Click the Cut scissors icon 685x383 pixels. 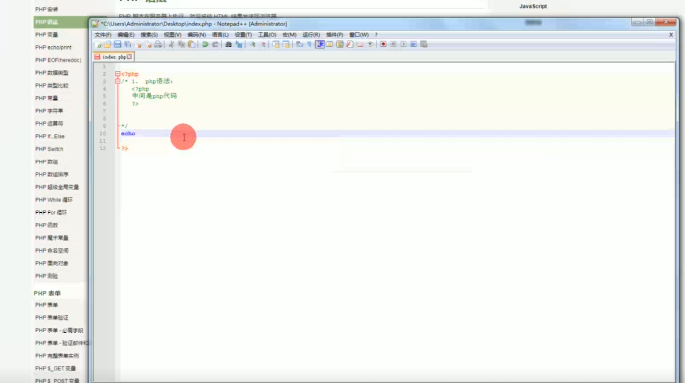171,45
